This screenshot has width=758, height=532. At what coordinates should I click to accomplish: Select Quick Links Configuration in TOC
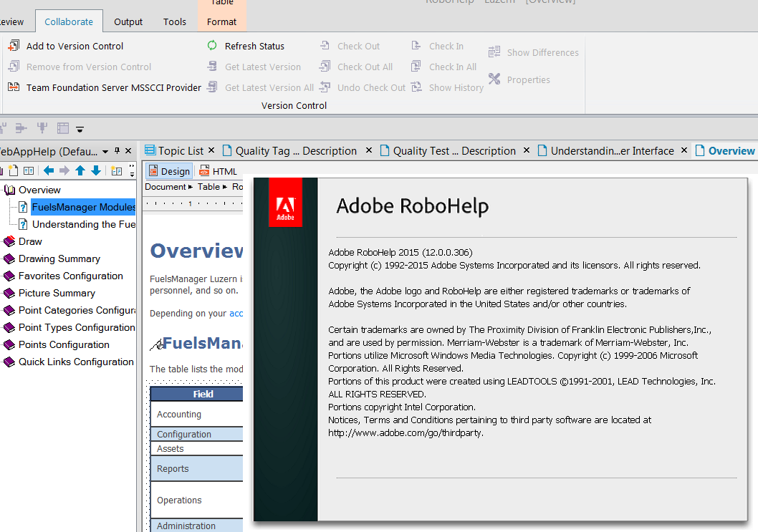pyautogui.click(x=76, y=362)
